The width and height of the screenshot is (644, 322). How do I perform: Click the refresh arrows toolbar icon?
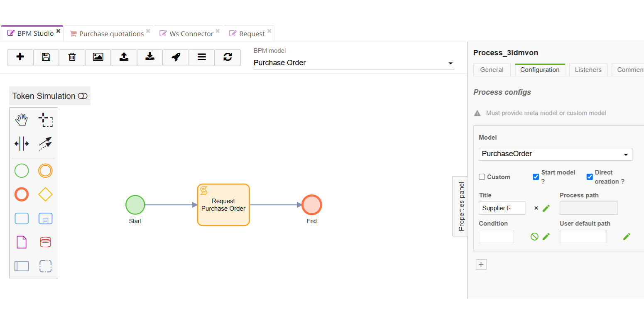point(228,57)
